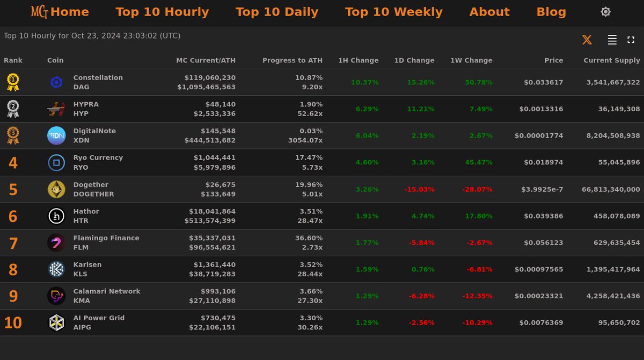Click Constellation's 50.78% 1W change

pos(478,82)
